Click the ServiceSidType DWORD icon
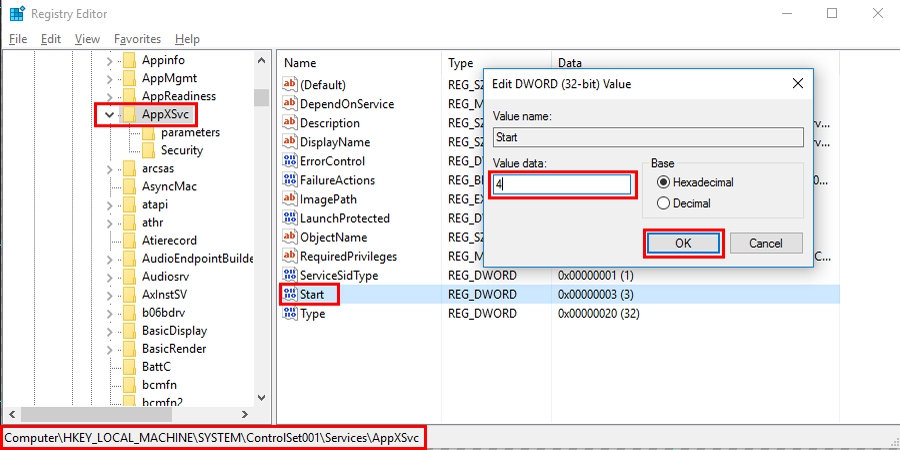The image size is (900, 450). pos(290,275)
